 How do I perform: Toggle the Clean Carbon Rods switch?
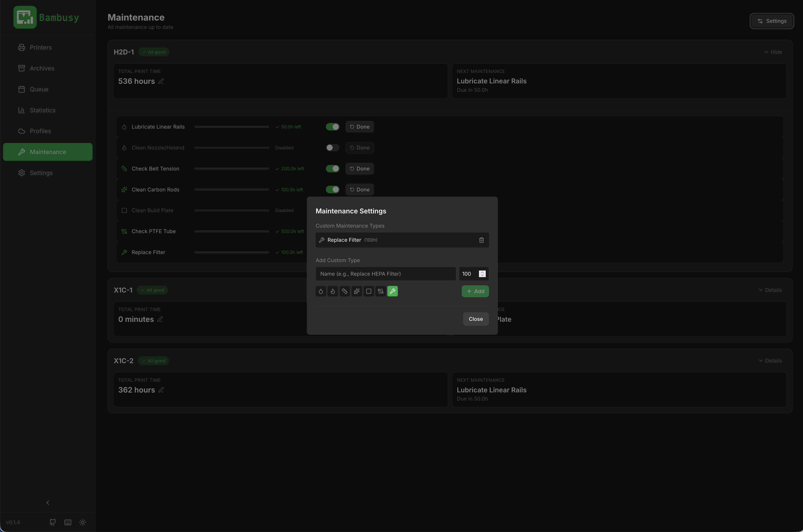(333, 190)
